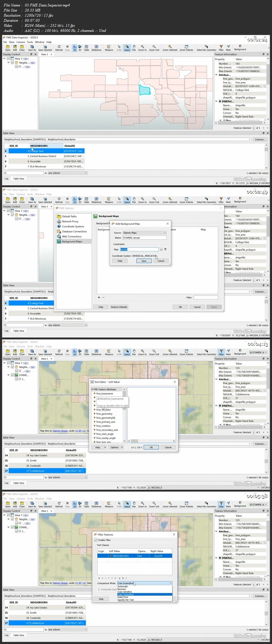Open the 'any column' dropdown in the 00:01:24 frame

67,173
